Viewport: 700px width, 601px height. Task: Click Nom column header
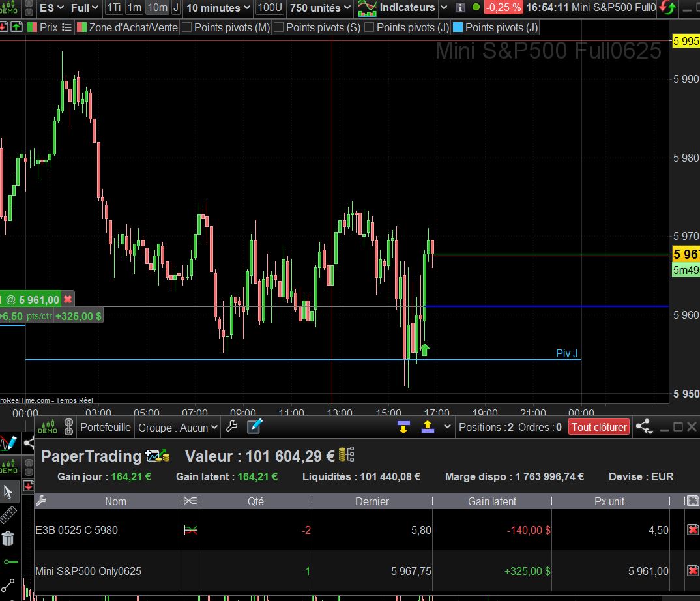(x=115, y=501)
